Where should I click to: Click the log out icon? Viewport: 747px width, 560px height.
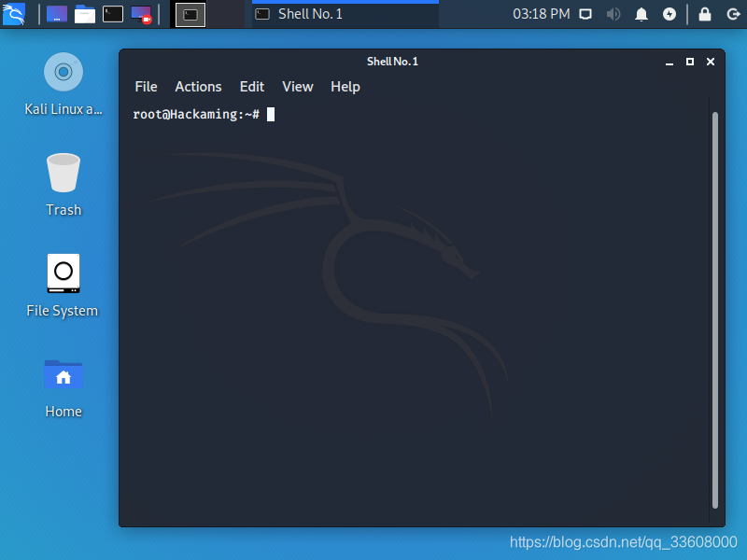[x=733, y=14]
